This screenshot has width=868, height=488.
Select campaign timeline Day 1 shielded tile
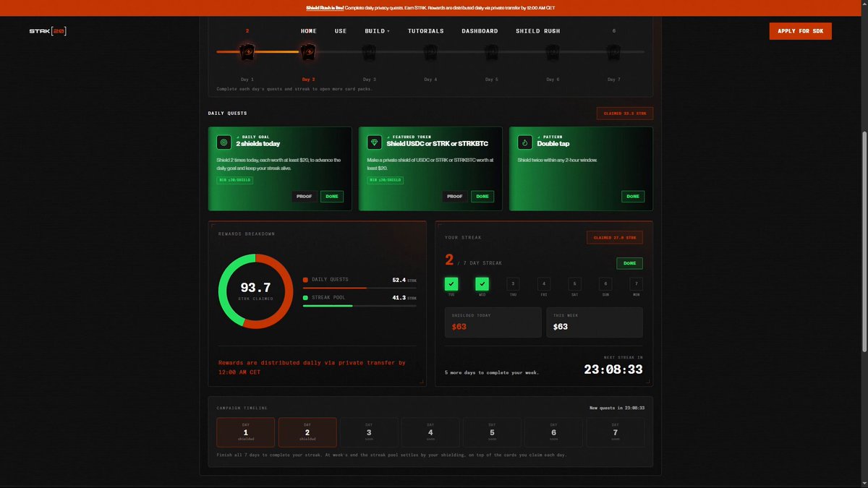pyautogui.click(x=246, y=432)
